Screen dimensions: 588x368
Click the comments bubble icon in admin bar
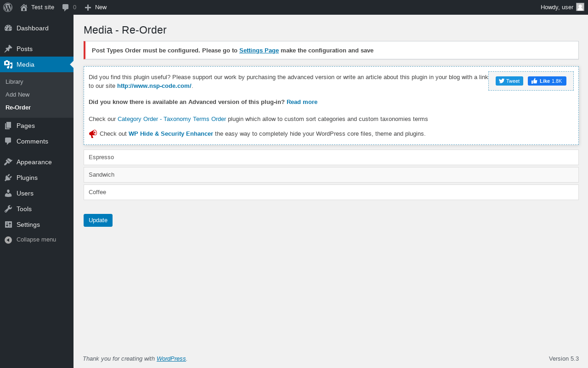[x=66, y=7]
